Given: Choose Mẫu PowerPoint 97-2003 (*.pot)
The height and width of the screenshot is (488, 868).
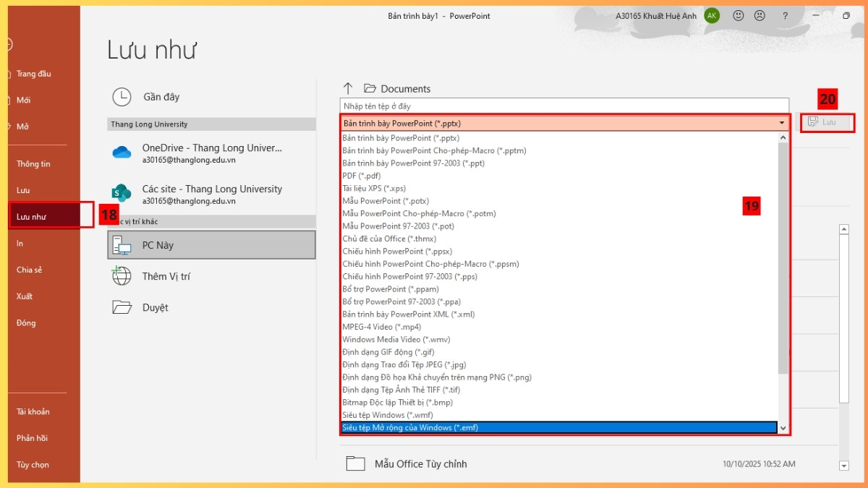Looking at the screenshot, I should coord(558,226).
